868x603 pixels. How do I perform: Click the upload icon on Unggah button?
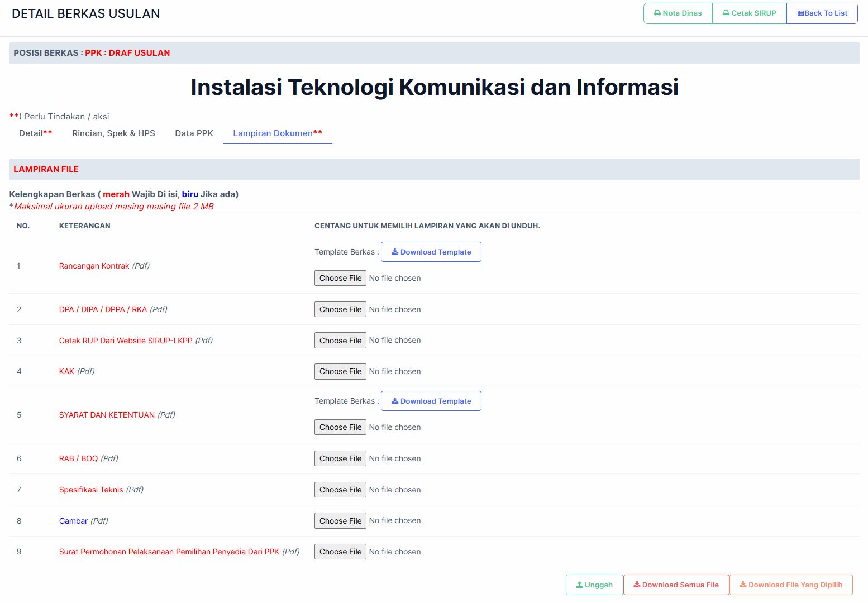pyautogui.click(x=580, y=585)
